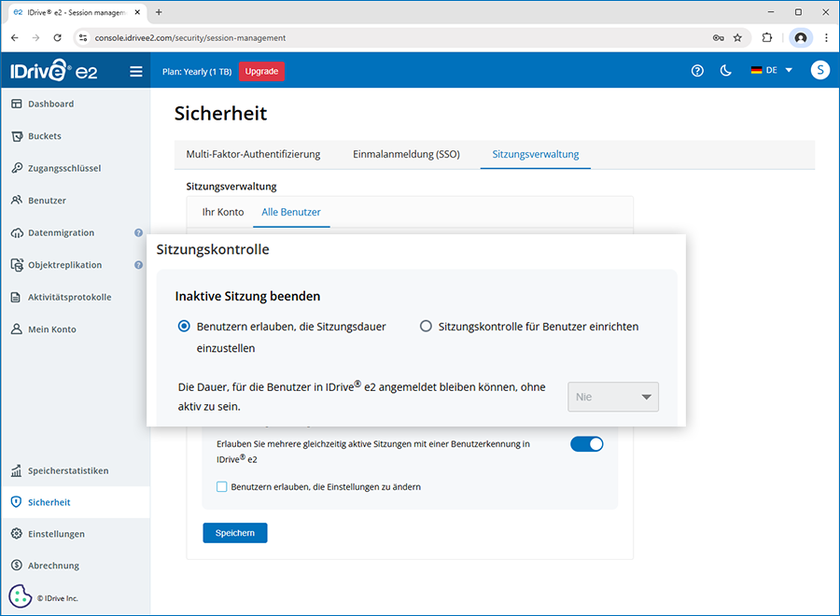The width and height of the screenshot is (840, 616).
Task: Disable the multiple active sessions toggle
Action: tap(587, 444)
